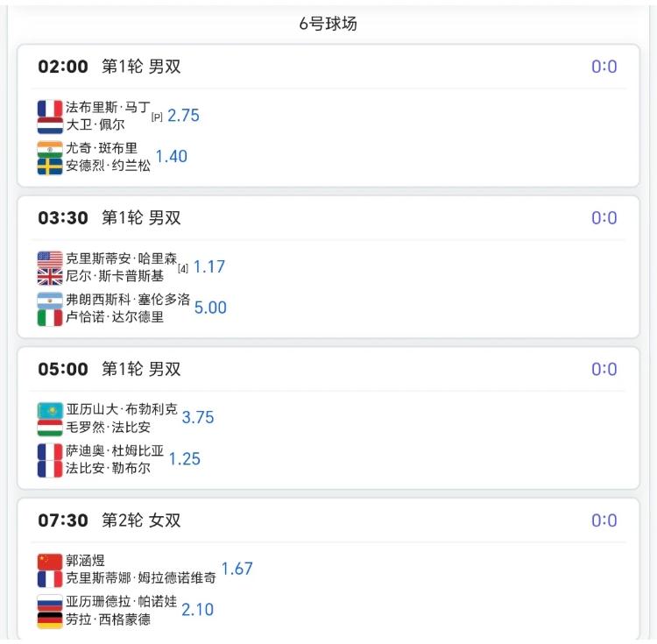Viewport: 657px width, 644px height.
Task: Click the Indian flag beside 尤奇·斑布里
Action: pyautogui.click(x=50, y=149)
